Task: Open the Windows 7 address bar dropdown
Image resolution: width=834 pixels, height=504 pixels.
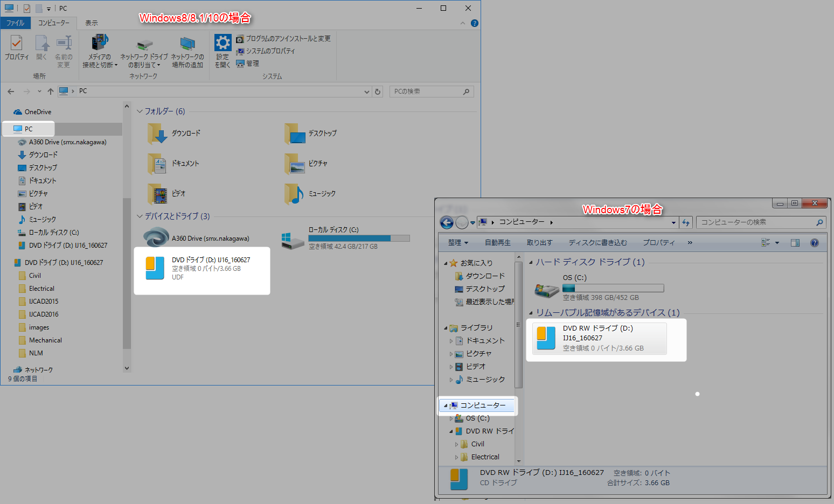Action: click(x=673, y=222)
